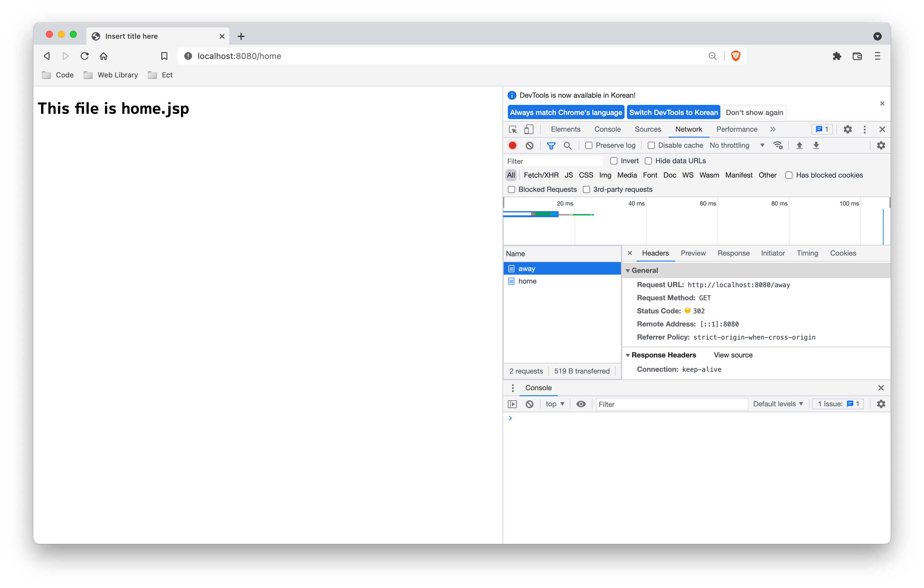
Task: Open the browser hamburger menu
Action: tap(878, 56)
